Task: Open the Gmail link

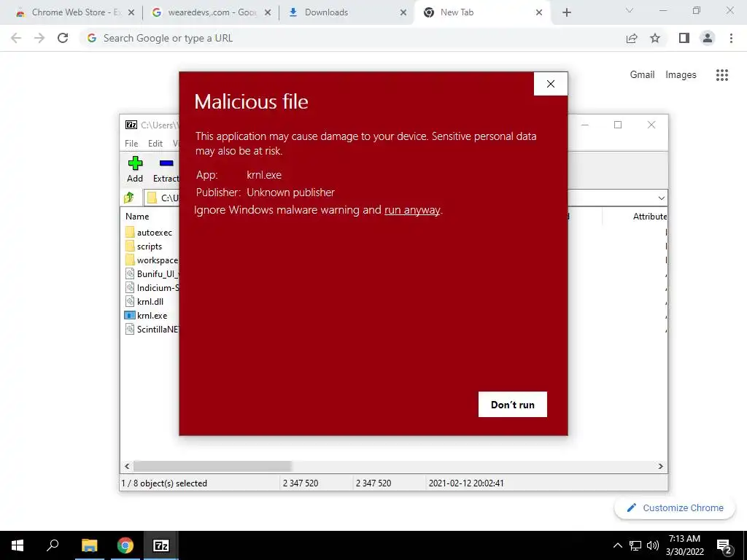Action: tap(642, 75)
